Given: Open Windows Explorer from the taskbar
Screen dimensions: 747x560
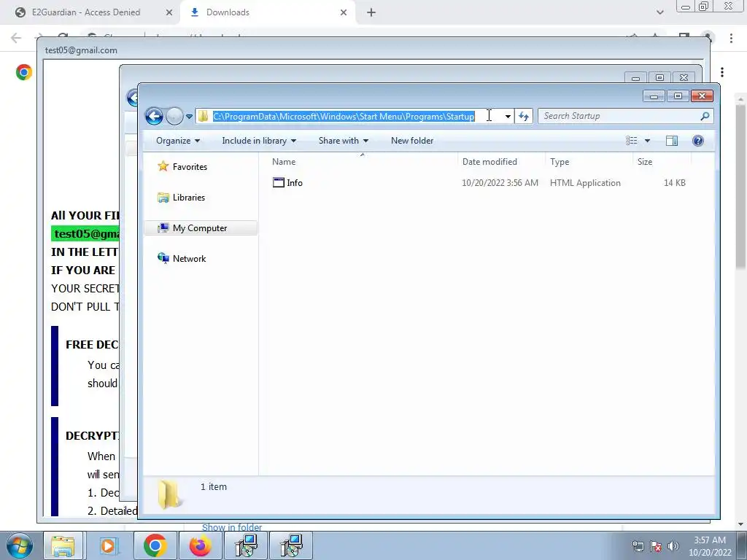Looking at the screenshot, I should pyautogui.click(x=63, y=545).
